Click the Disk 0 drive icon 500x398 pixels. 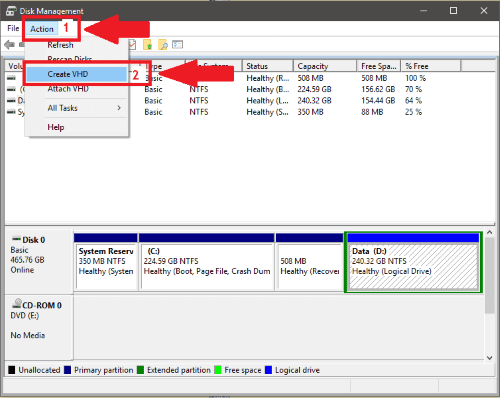[16, 239]
